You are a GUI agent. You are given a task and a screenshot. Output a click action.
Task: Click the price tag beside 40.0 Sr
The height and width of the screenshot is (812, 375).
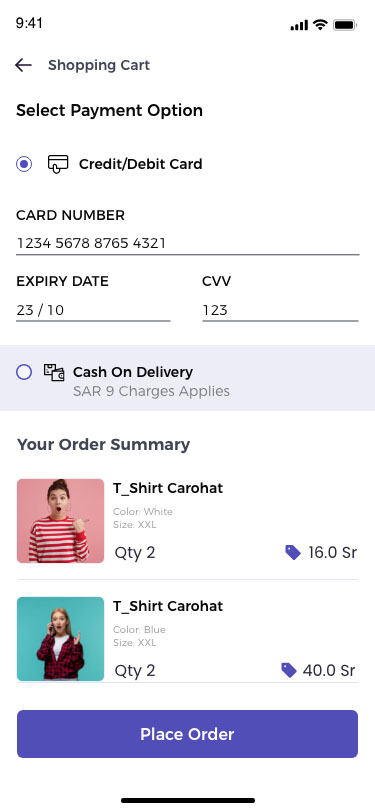point(289,671)
